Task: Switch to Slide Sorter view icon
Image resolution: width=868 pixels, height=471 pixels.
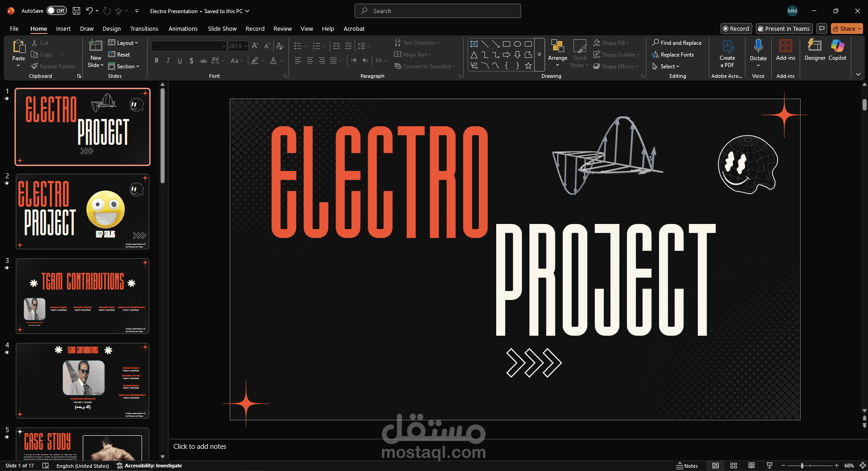Action: coord(734,466)
